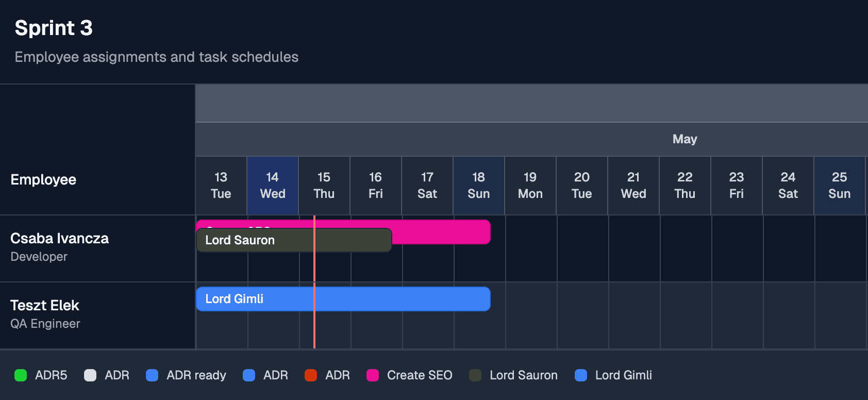Select the 25 Sun date column header

[x=840, y=186]
